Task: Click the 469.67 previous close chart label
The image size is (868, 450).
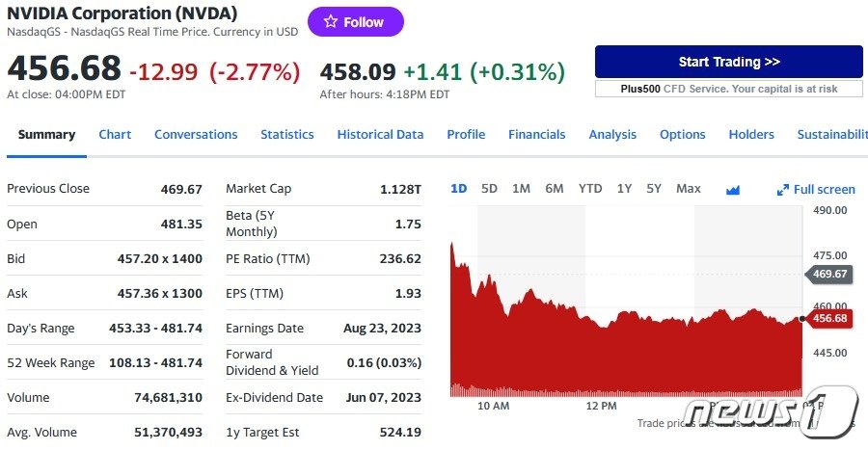Action: [828, 274]
